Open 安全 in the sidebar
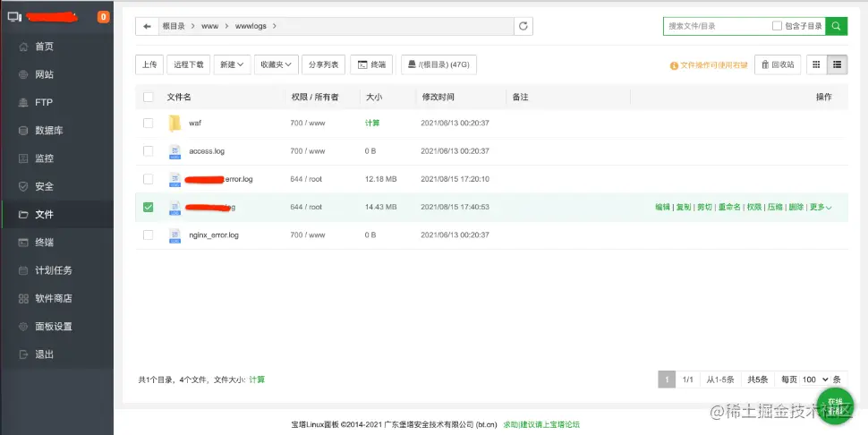Screen dimensions: 868x435 click(44, 186)
